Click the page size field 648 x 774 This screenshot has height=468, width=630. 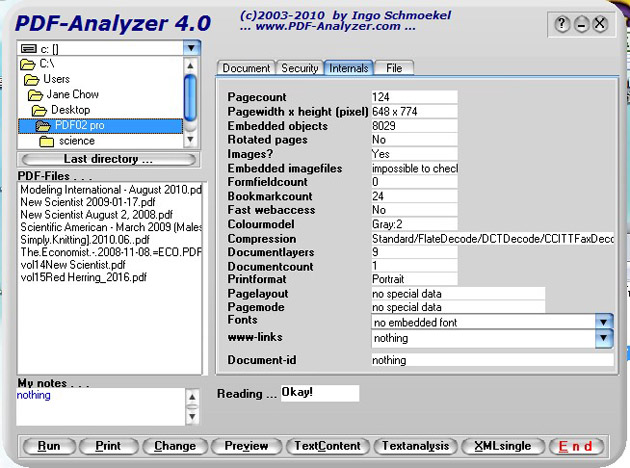point(414,111)
